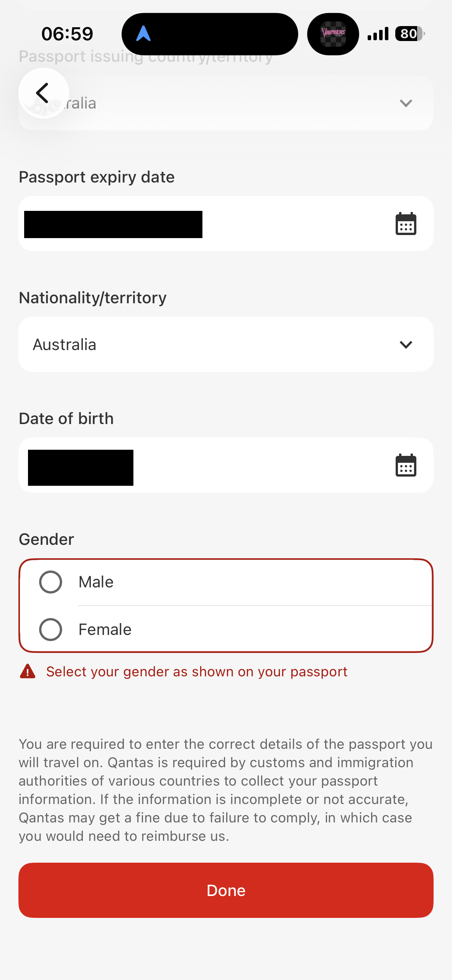Tap the Female option label
Viewport: 452px width, 980px height.
pyautogui.click(x=105, y=630)
